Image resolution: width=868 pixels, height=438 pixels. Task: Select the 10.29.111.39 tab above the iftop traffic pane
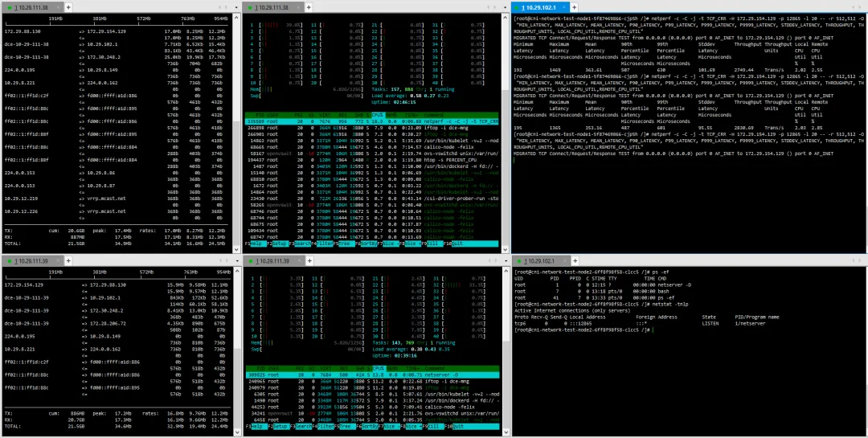33,260
